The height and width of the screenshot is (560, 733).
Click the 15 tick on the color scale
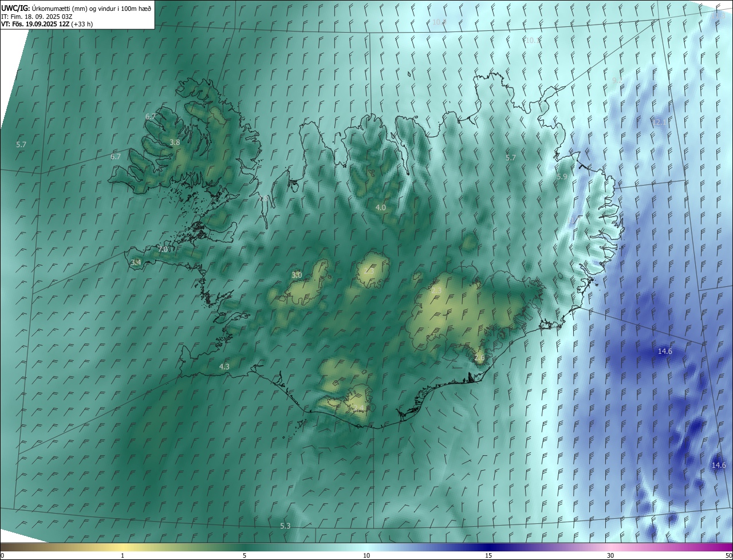click(488, 555)
